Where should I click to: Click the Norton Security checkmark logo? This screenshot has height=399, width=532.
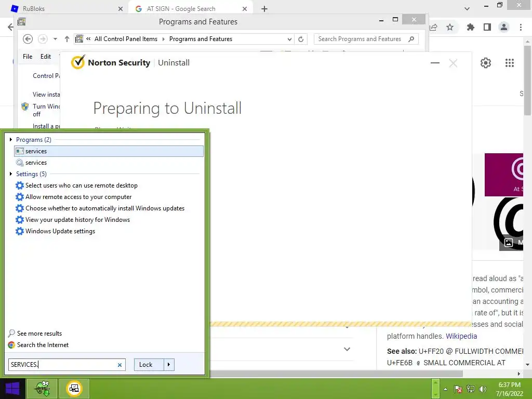tap(78, 62)
